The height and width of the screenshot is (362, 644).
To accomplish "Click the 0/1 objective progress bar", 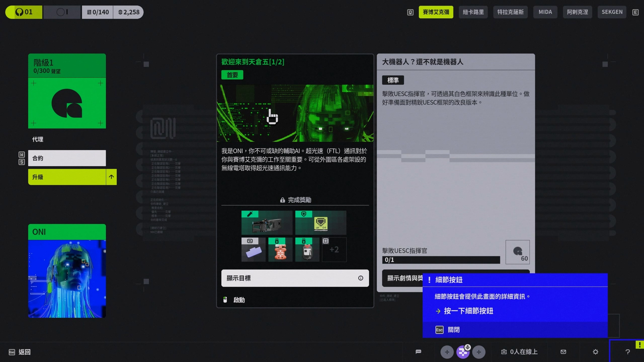I will (x=441, y=260).
